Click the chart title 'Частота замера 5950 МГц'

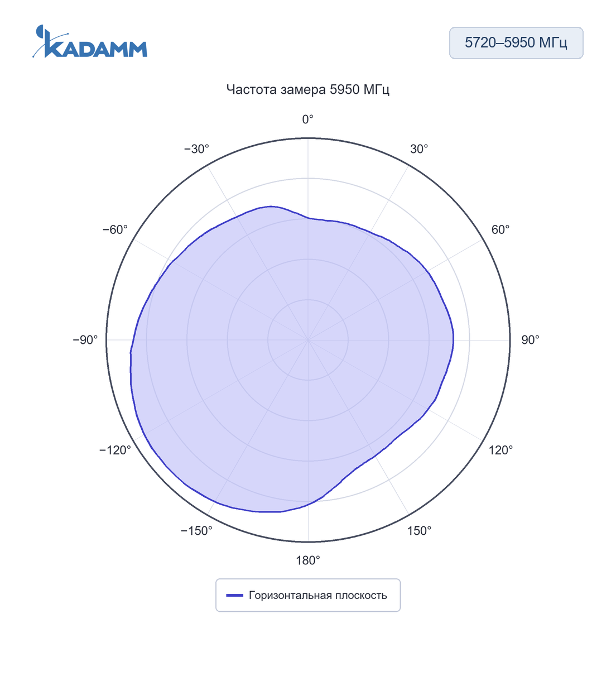[308, 89]
